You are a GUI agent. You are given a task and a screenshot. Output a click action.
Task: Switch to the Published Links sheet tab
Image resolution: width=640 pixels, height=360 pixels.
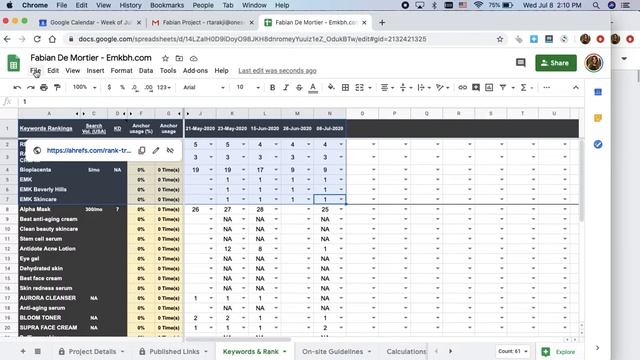(x=174, y=351)
